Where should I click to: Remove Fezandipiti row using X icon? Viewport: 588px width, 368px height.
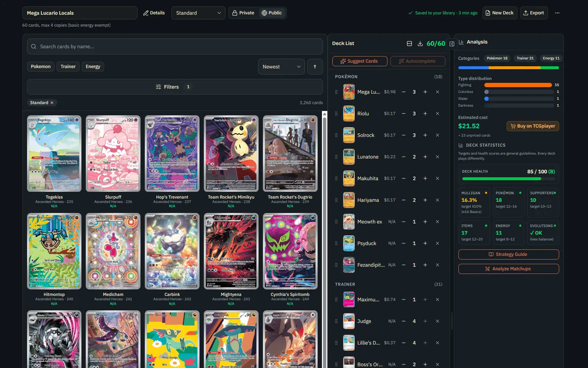click(437, 265)
